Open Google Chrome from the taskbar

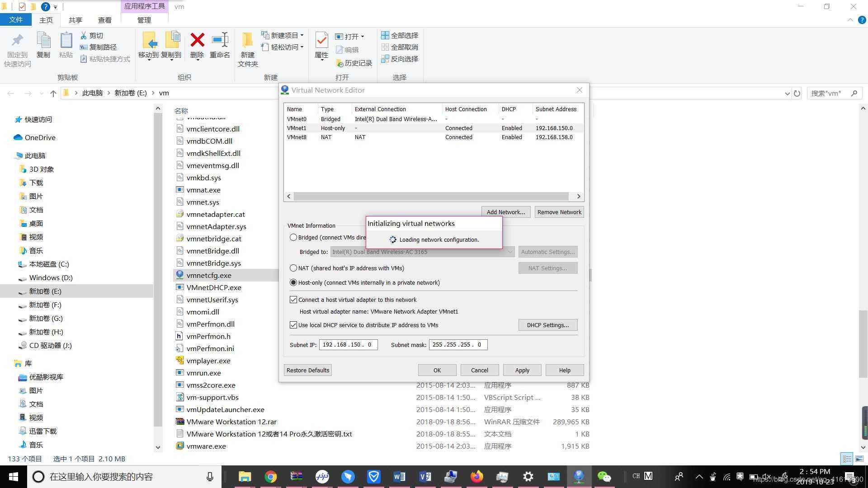click(x=270, y=476)
